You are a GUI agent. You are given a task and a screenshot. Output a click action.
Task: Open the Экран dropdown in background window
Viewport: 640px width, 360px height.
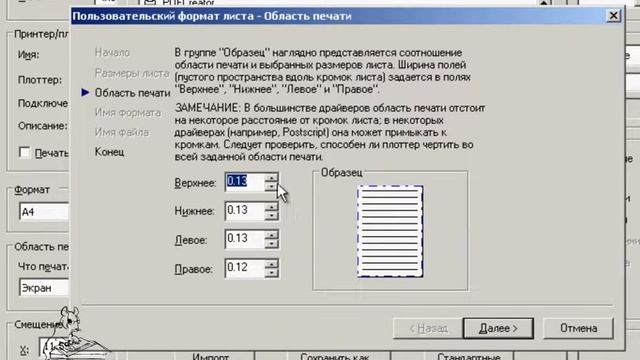point(44,287)
